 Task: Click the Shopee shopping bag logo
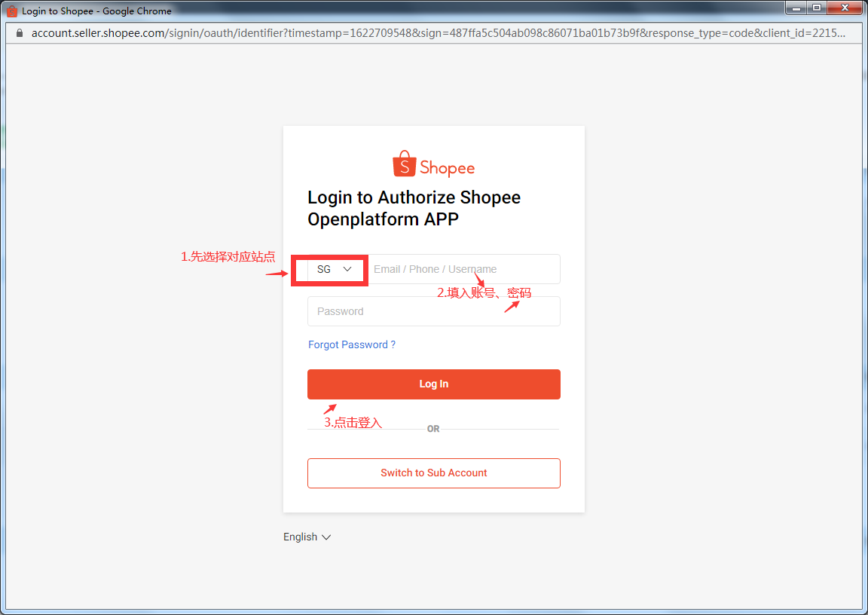click(x=404, y=164)
